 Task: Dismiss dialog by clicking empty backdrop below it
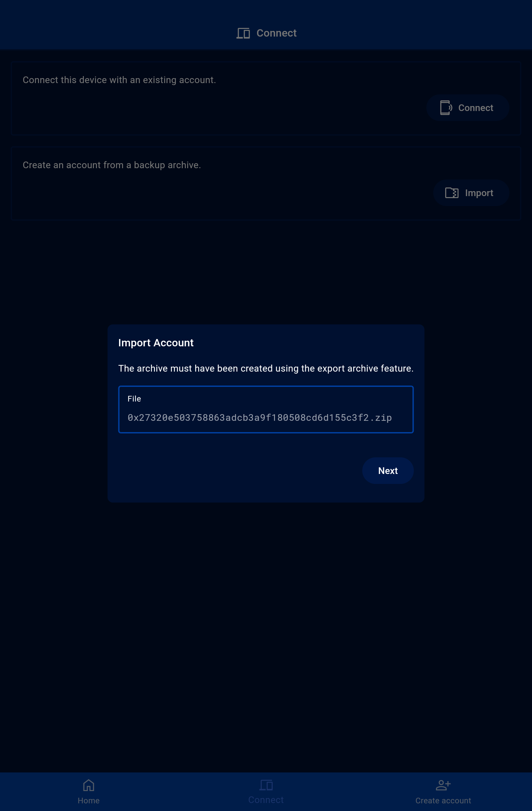pos(266,631)
